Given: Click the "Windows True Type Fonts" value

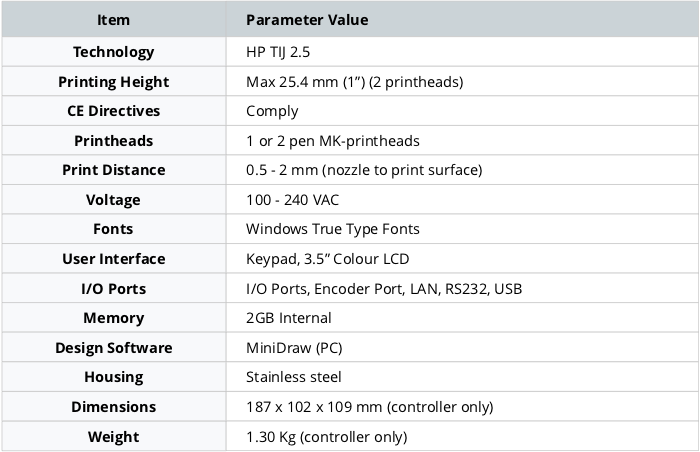Looking at the screenshot, I should [x=332, y=229].
